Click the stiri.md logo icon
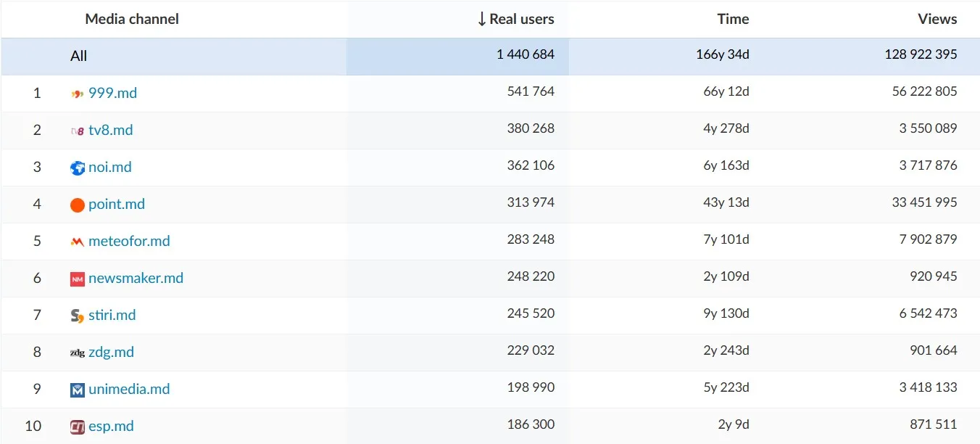This screenshot has width=980, height=444. click(x=78, y=316)
